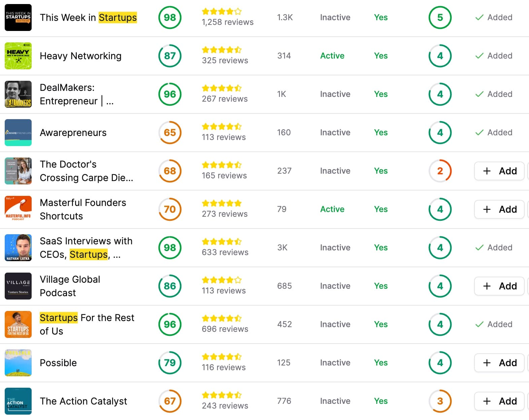The width and height of the screenshot is (529, 420).
Task: Open Heavy Networking podcast artwork
Action: coord(18,56)
